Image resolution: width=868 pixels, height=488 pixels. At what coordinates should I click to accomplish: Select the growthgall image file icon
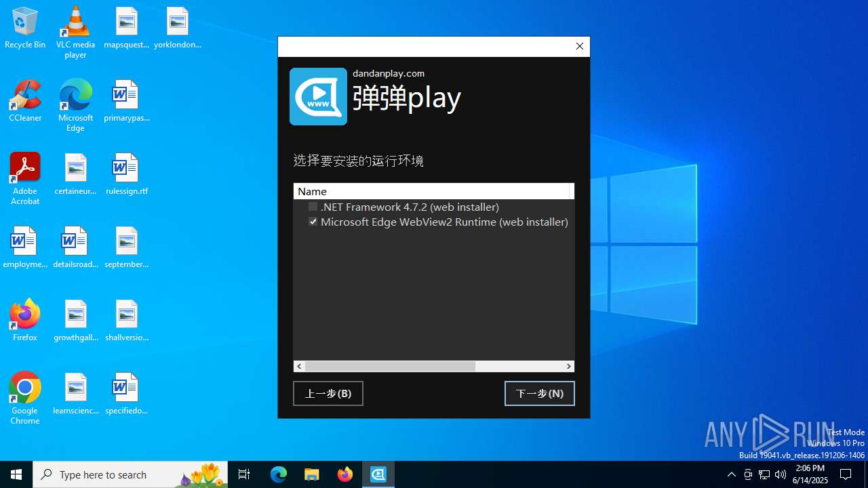coord(75,321)
